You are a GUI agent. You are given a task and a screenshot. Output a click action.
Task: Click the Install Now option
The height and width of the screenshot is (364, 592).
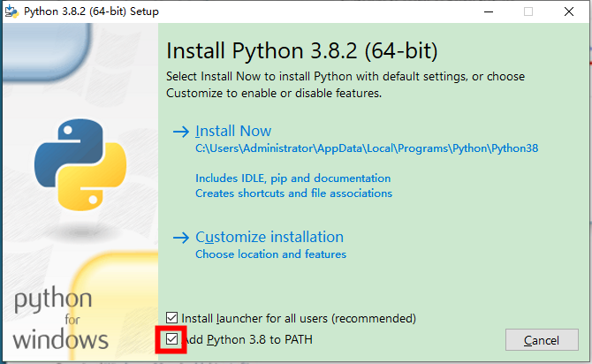pos(233,131)
